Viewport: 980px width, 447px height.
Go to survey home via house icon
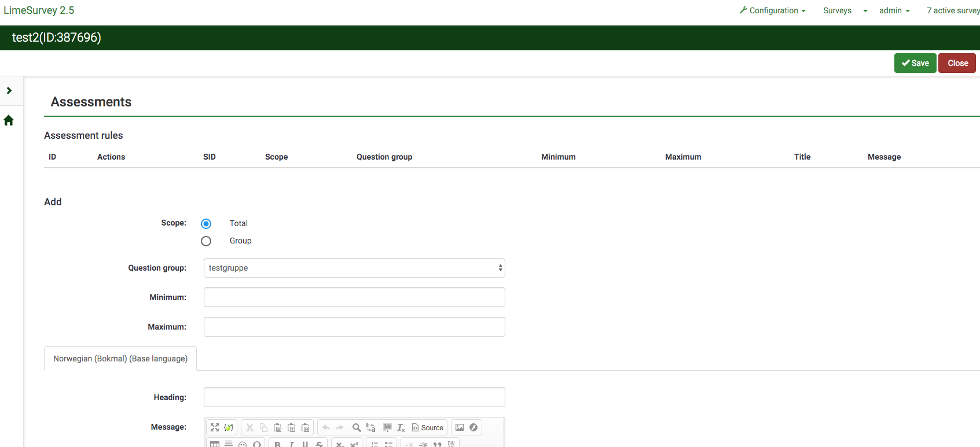[x=9, y=120]
